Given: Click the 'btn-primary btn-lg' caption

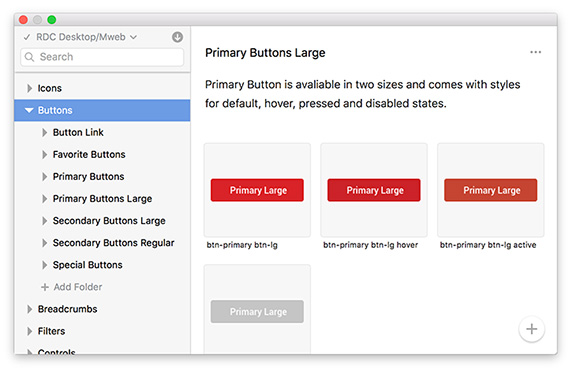Looking at the screenshot, I should click(x=242, y=245).
